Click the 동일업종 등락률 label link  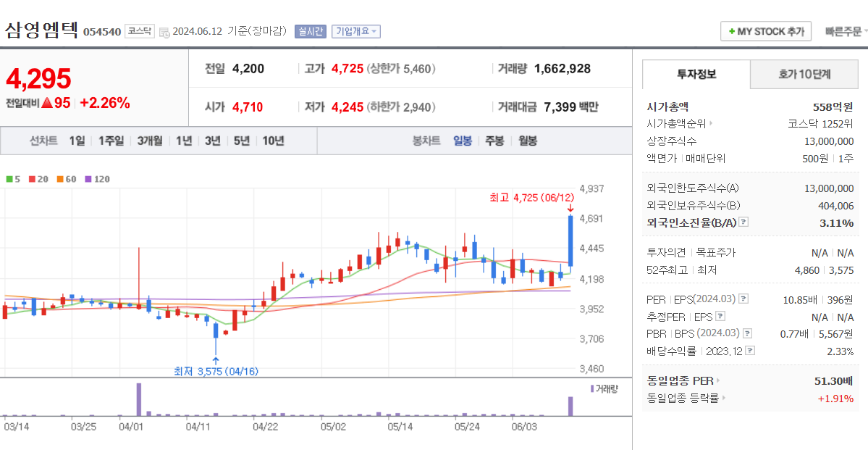(x=683, y=398)
